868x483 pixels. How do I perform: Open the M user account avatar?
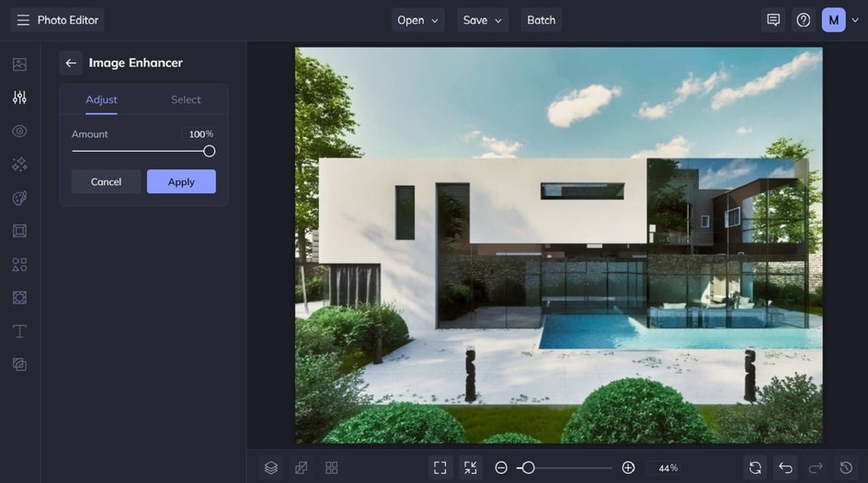(834, 20)
